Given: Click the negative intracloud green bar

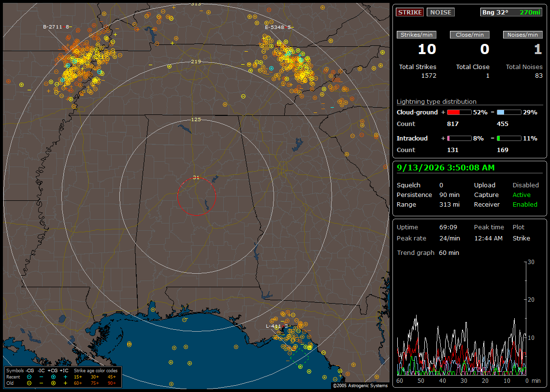Looking at the screenshot, I should point(509,139).
